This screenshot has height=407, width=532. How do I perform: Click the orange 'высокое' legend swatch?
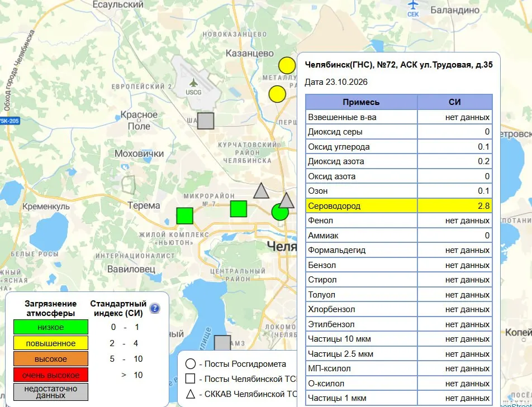coord(51,359)
